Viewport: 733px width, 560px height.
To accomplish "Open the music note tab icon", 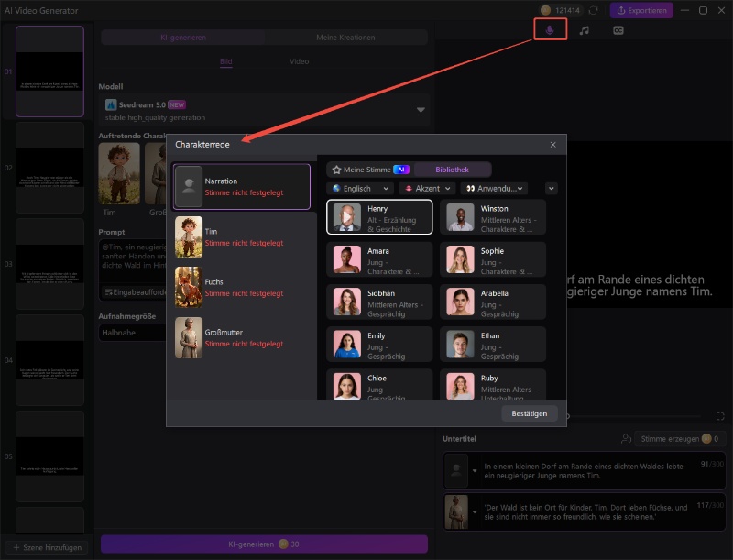I will 584,29.
